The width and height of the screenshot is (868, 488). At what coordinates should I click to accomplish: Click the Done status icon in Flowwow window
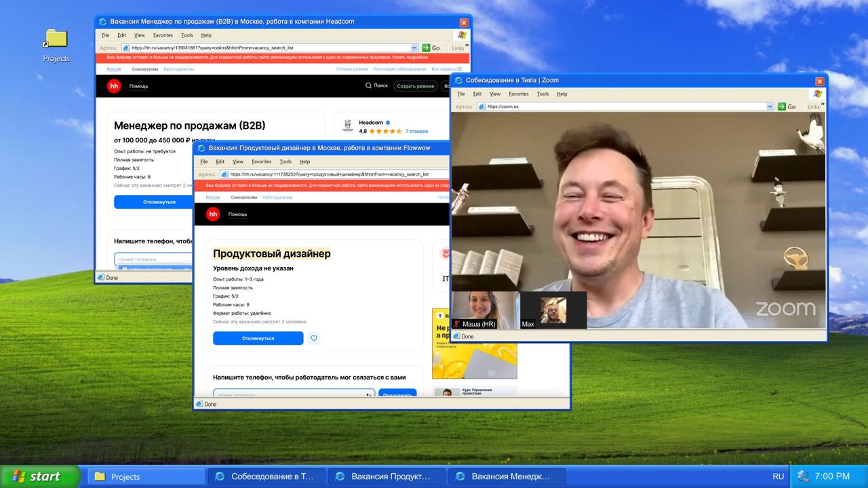[199, 404]
